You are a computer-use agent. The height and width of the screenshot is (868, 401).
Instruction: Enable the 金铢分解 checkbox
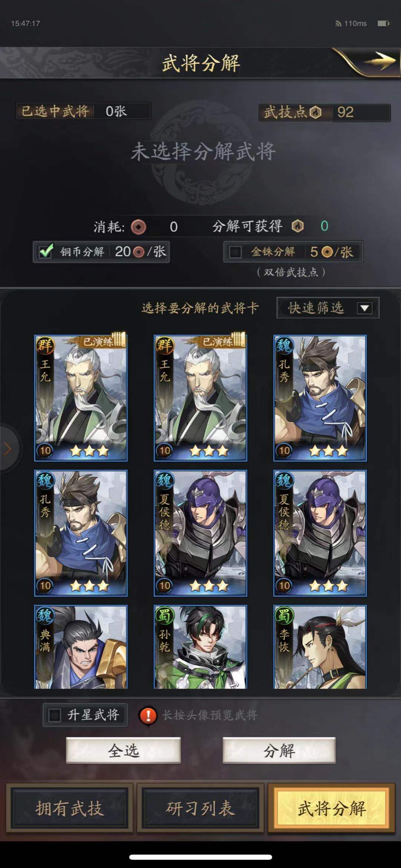click(x=235, y=252)
